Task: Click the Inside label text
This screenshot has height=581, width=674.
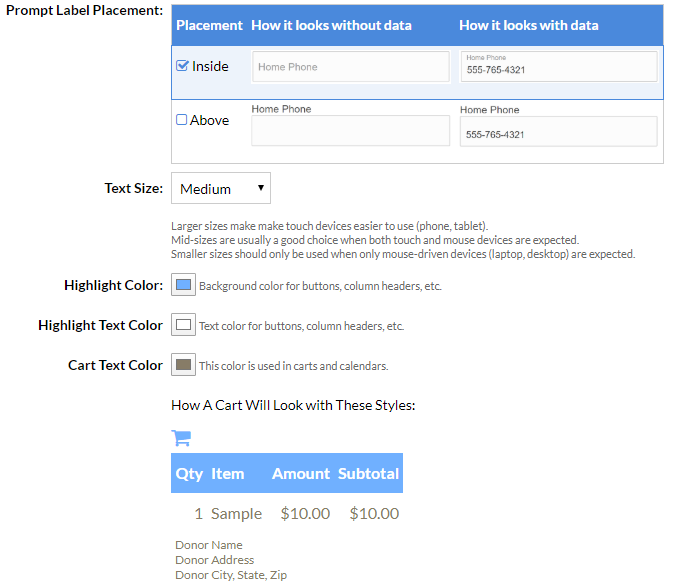Action: (210, 66)
